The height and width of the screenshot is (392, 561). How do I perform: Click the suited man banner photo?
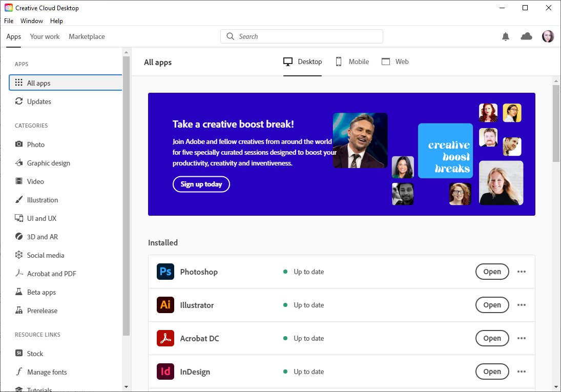pos(360,140)
